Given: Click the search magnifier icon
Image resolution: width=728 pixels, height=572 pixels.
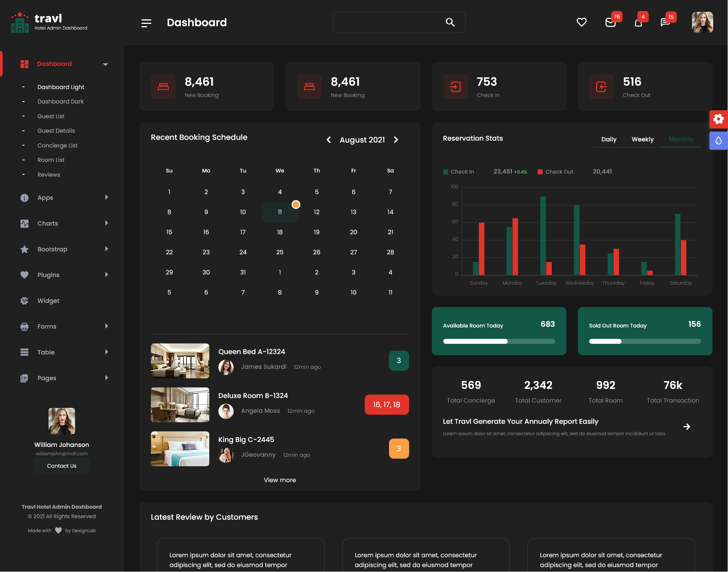Looking at the screenshot, I should tap(450, 22).
